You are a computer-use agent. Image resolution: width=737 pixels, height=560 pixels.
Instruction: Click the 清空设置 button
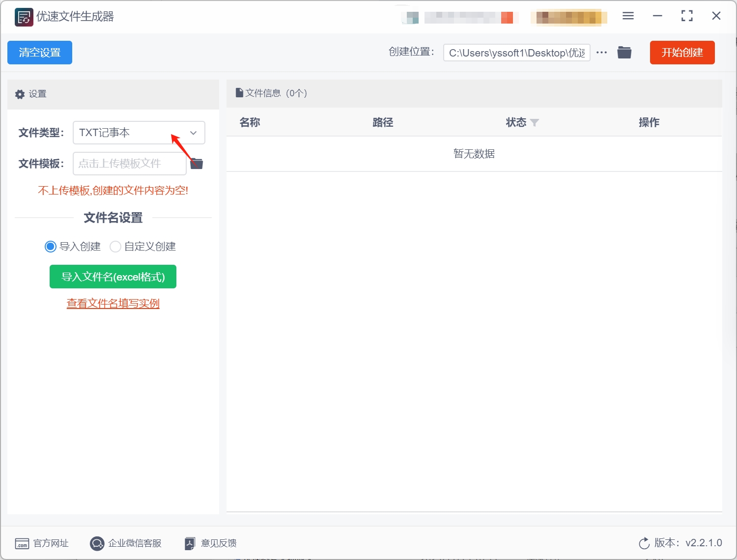tap(40, 53)
